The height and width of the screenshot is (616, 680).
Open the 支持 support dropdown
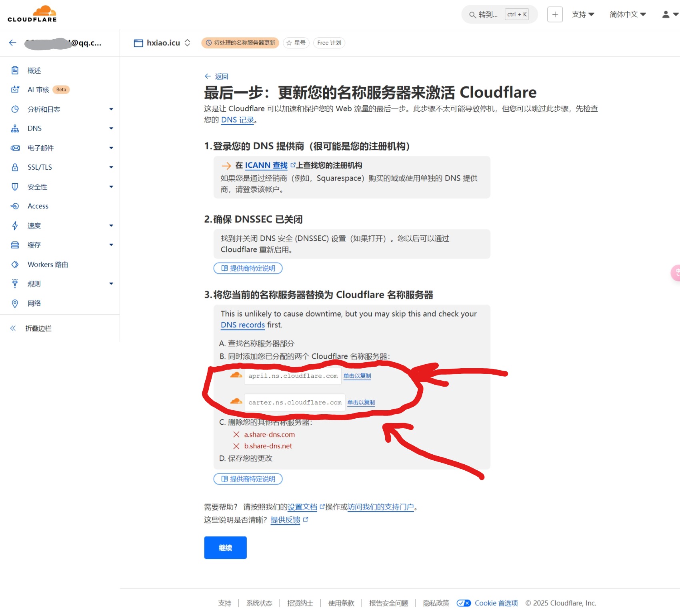(x=583, y=14)
